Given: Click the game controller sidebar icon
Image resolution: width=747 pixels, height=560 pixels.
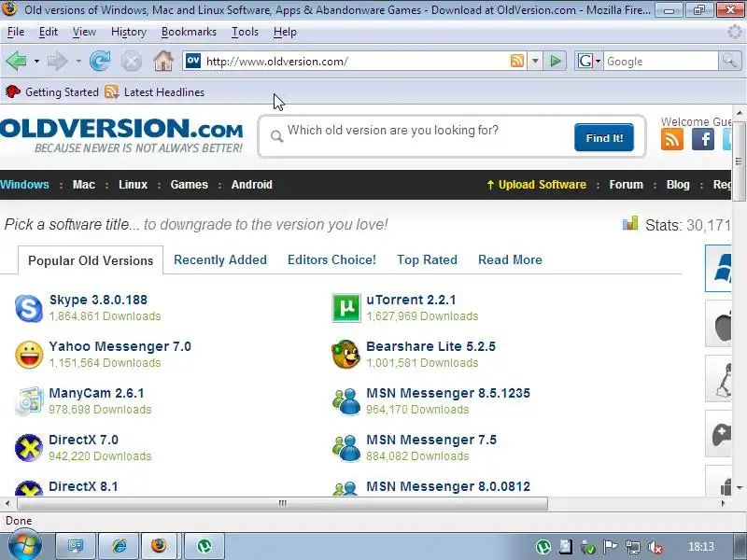Looking at the screenshot, I should [718, 434].
